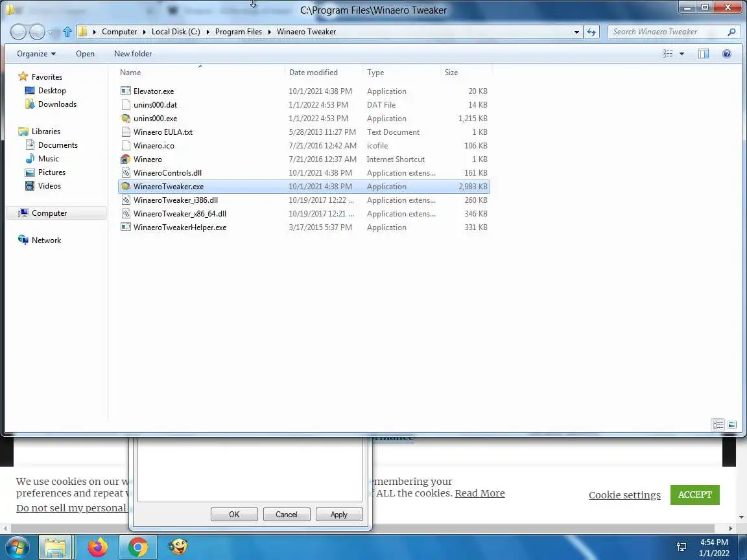Screen dimensions: 747x560
Task: Open the Pictures library
Action: (51, 172)
